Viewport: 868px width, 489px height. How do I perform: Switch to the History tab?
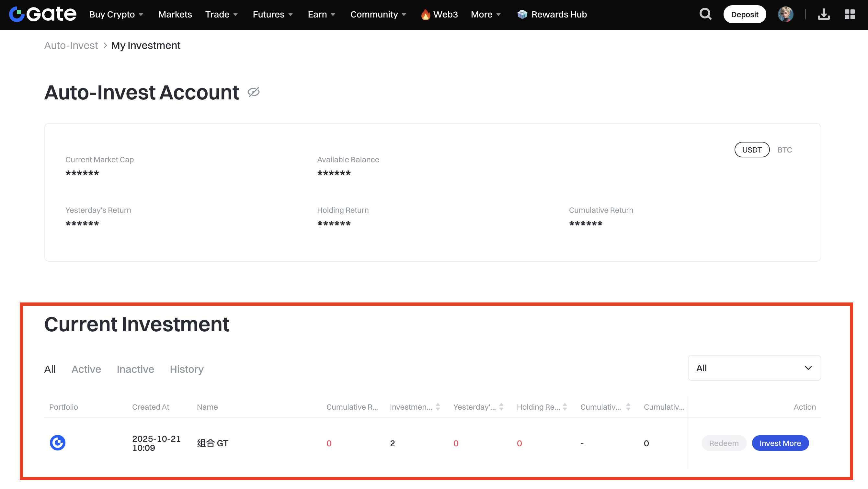(187, 369)
